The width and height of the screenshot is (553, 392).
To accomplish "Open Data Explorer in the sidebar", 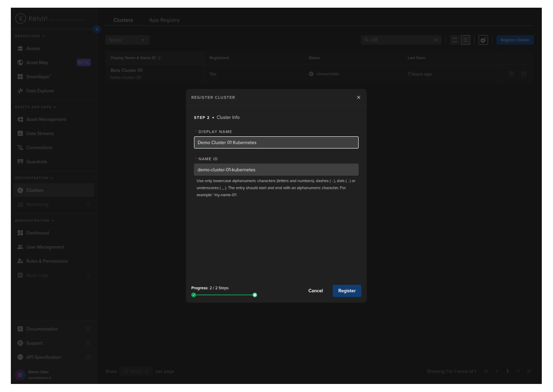I will [x=40, y=91].
